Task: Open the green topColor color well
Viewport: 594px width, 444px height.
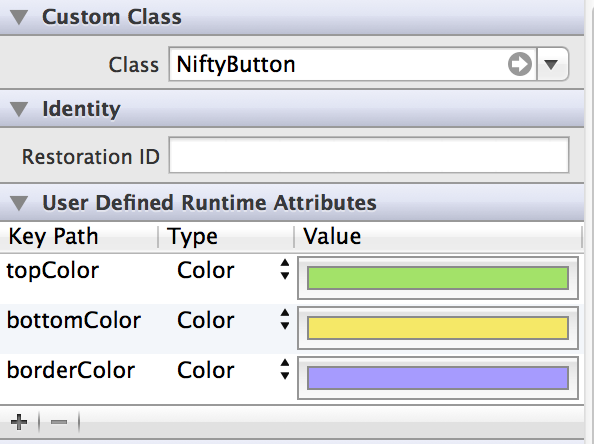Action: (438, 278)
